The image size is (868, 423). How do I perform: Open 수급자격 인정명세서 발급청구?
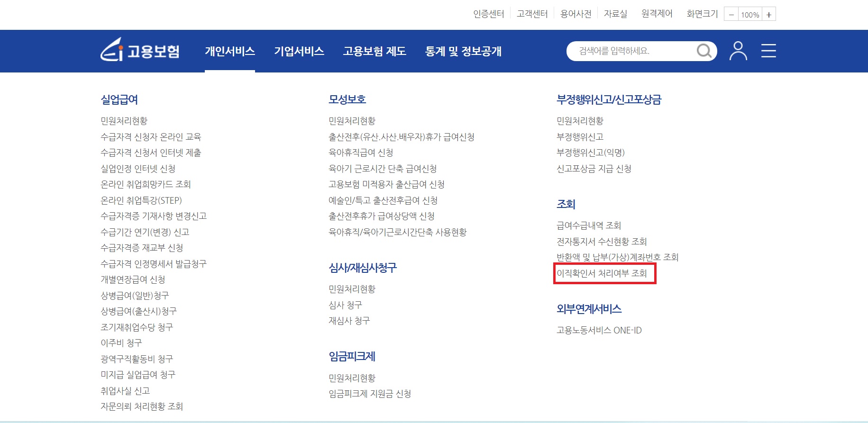coord(154,264)
